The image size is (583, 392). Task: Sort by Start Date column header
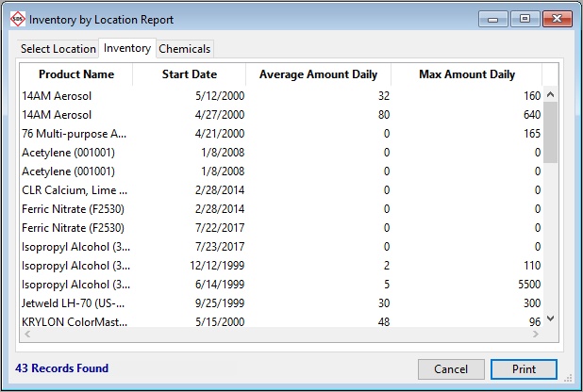coord(190,74)
